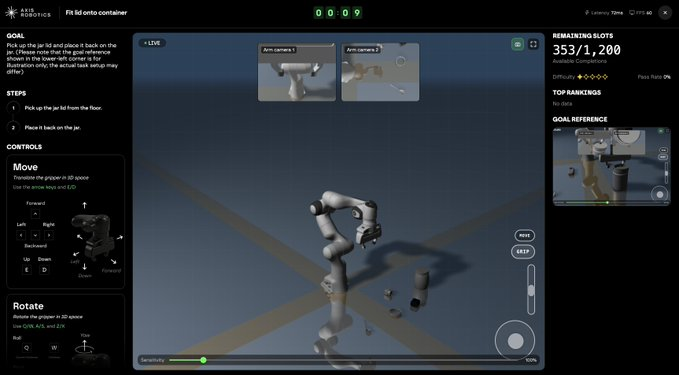Click the difficulty star rating
The height and width of the screenshot is (375, 679).
[x=592, y=77]
